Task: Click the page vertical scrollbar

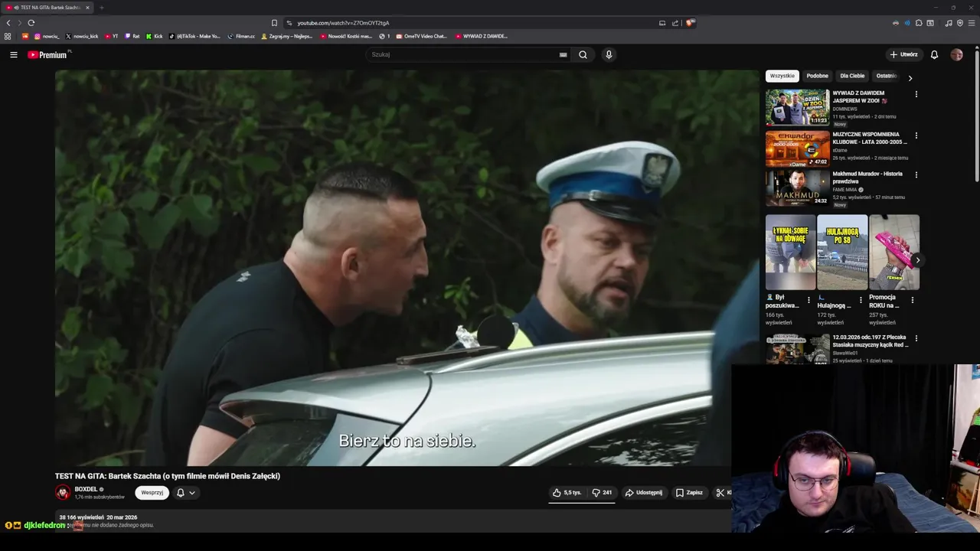Action: point(977,115)
